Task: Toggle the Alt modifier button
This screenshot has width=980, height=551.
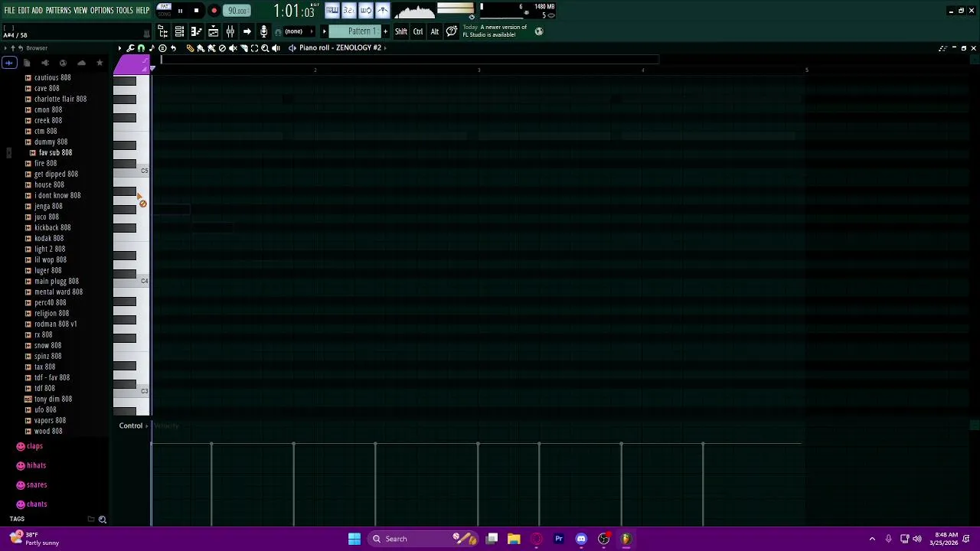Action: point(435,31)
